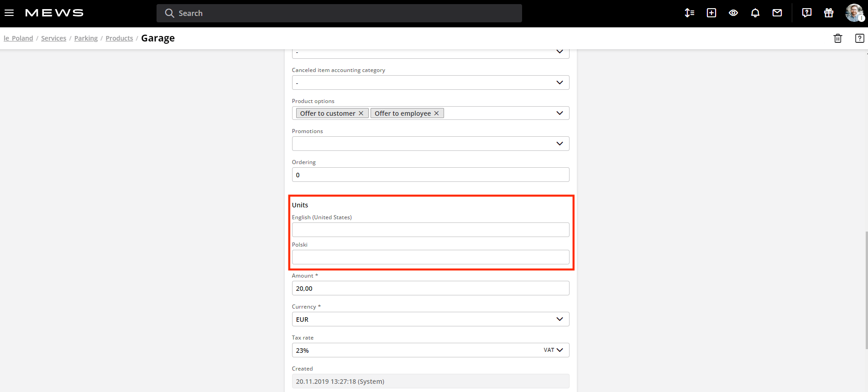868x392 pixels.
Task: Open the partially visible top dropdown
Action: pos(430,53)
